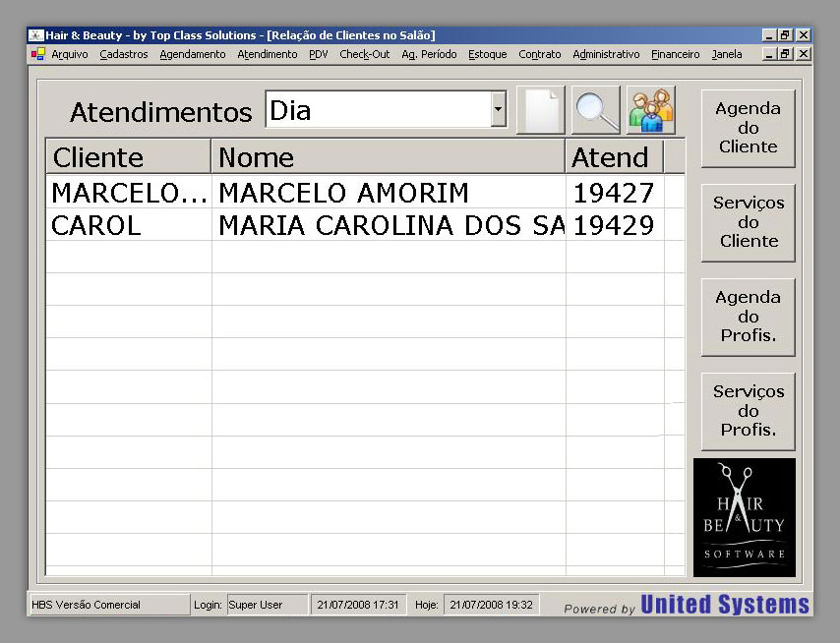This screenshot has height=643, width=840.
Task: Open the Check-Out menu
Action: pyautogui.click(x=364, y=54)
